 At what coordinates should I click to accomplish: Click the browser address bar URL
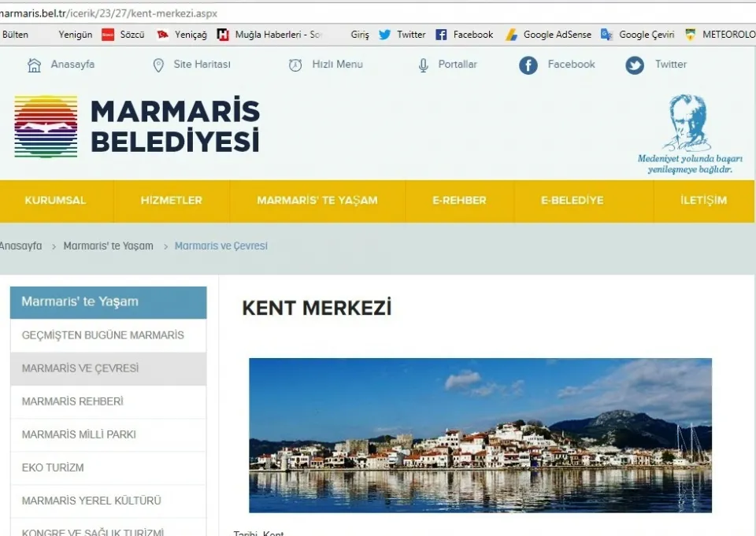pos(110,13)
